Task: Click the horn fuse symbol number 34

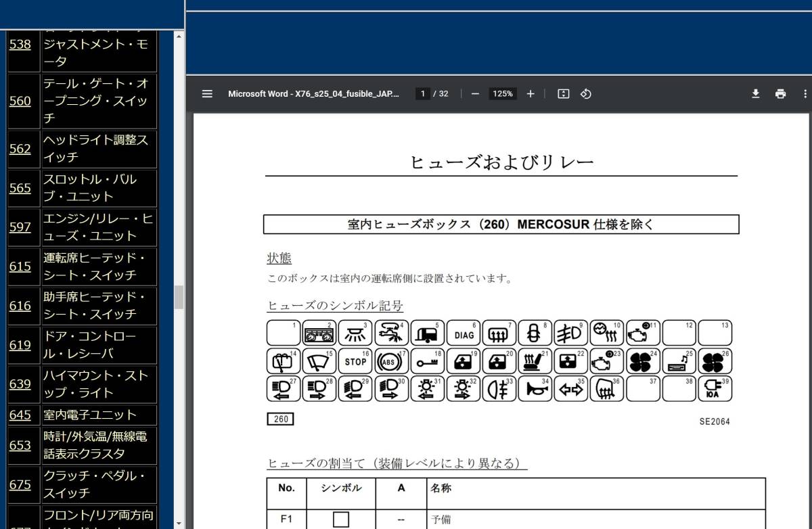Action: pos(535,389)
